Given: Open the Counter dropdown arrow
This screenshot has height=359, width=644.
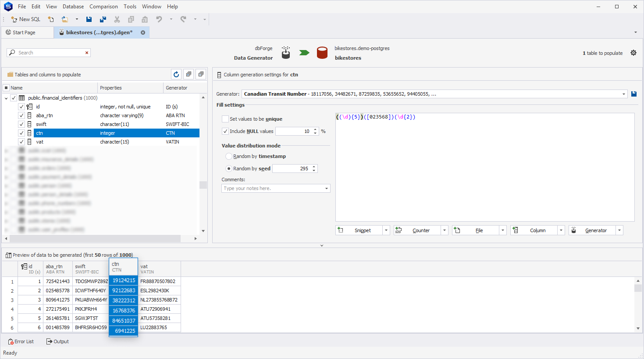Looking at the screenshot, I should point(445,230).
